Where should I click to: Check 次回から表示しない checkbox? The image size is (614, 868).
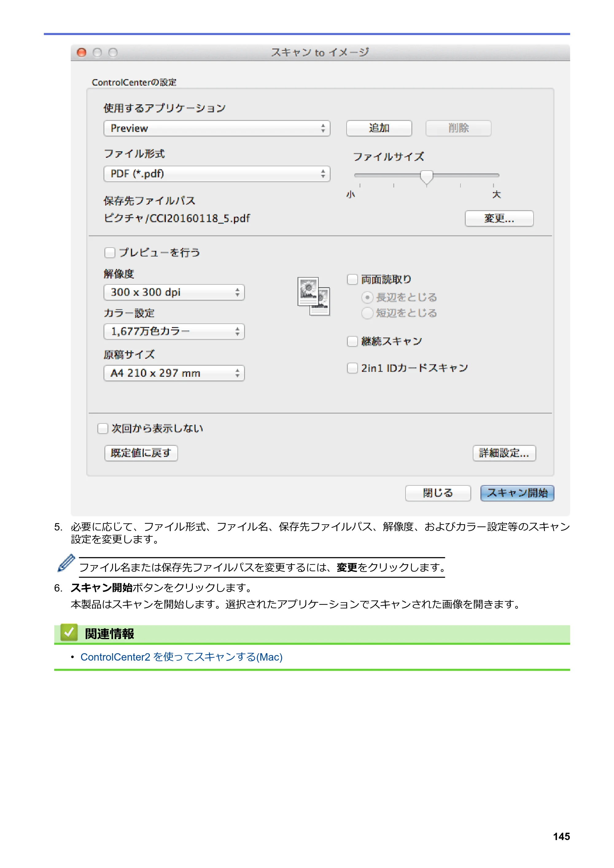(103, 428)
